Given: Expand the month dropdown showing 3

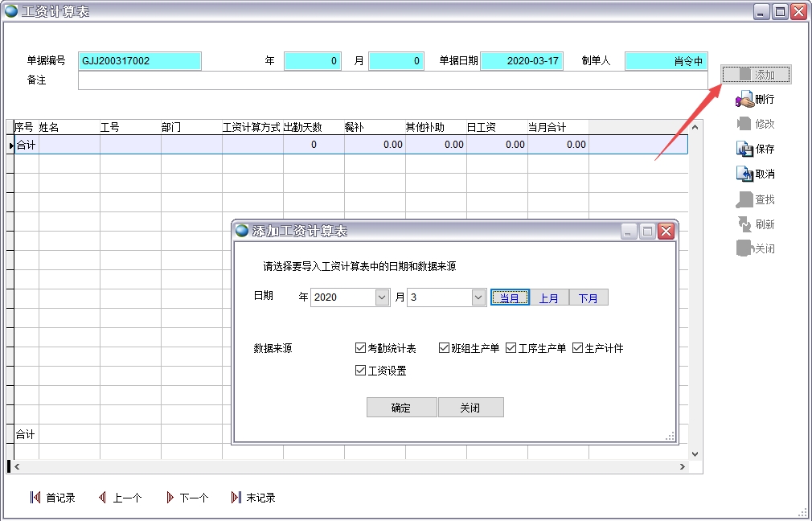Looking at the screenshot, I should (x=478, y=297).
